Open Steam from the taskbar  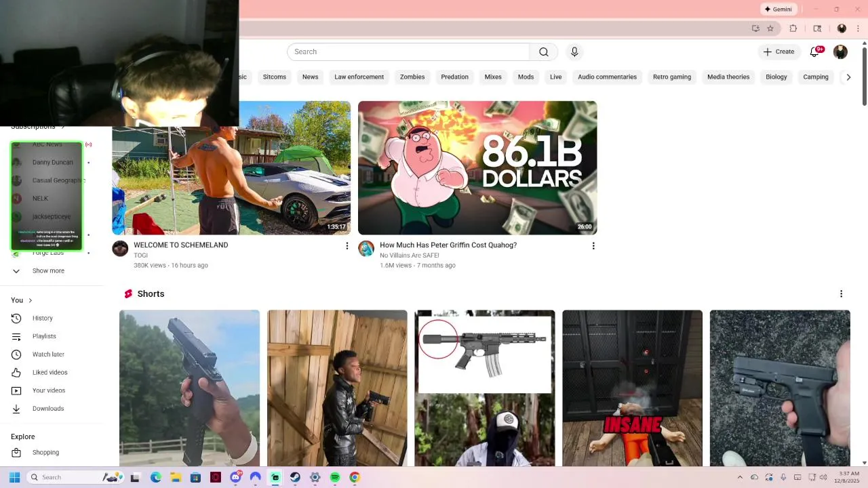point(295,477)
